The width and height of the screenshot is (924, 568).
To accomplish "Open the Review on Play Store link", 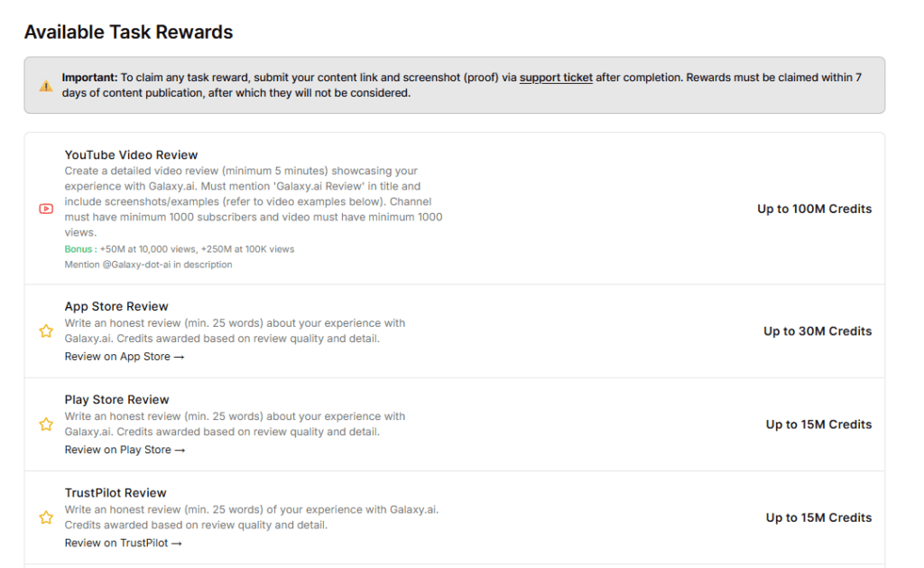I will click(125, 450).
